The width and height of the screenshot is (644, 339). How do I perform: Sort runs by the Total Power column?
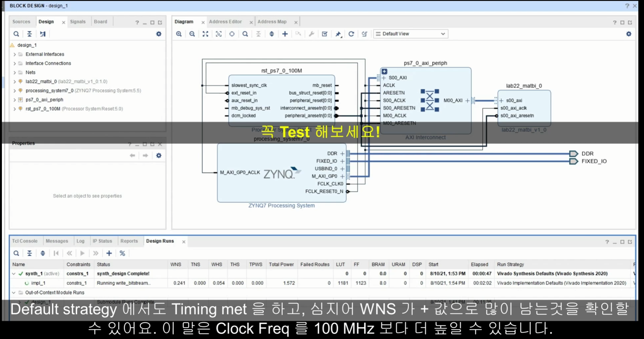281,265
